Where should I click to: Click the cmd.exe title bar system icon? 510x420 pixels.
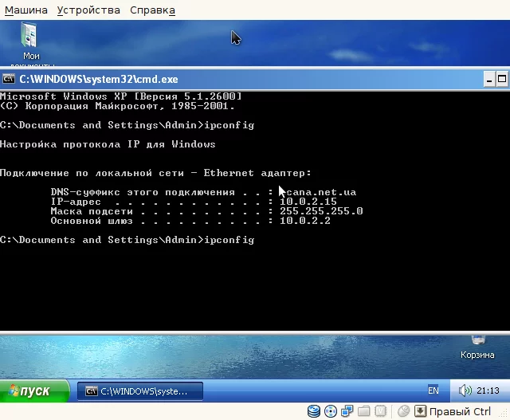click(9, 79)
